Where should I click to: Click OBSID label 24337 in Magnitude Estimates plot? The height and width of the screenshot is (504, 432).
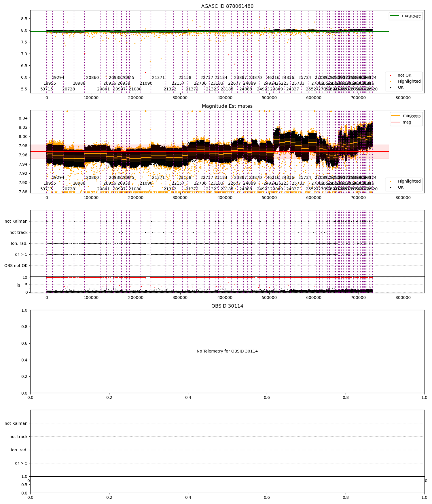(x=293, y=189)
